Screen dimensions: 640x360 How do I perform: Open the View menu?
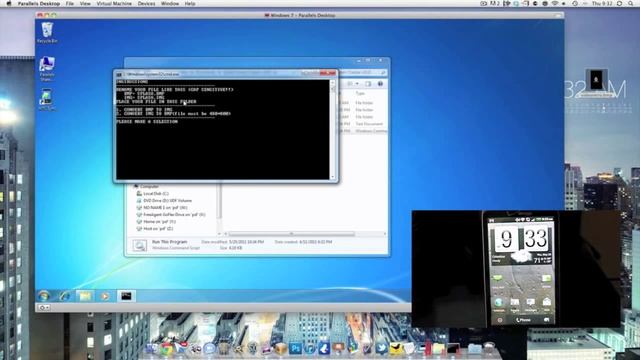[85, 3]
